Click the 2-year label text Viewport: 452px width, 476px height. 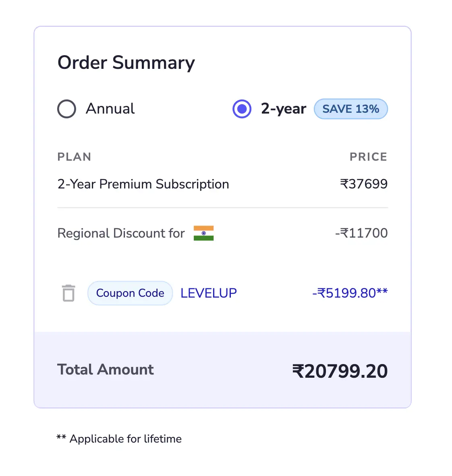(x=284, y=109)
